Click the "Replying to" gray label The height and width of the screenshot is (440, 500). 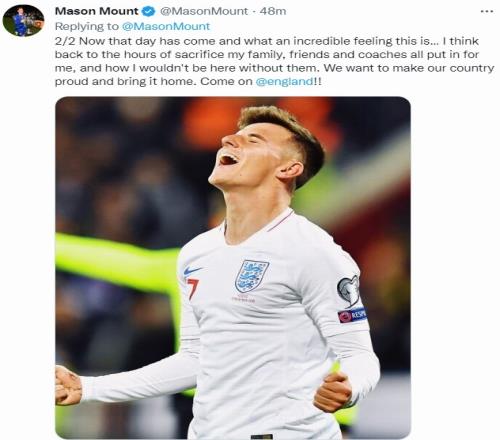(x=87, y=26)
